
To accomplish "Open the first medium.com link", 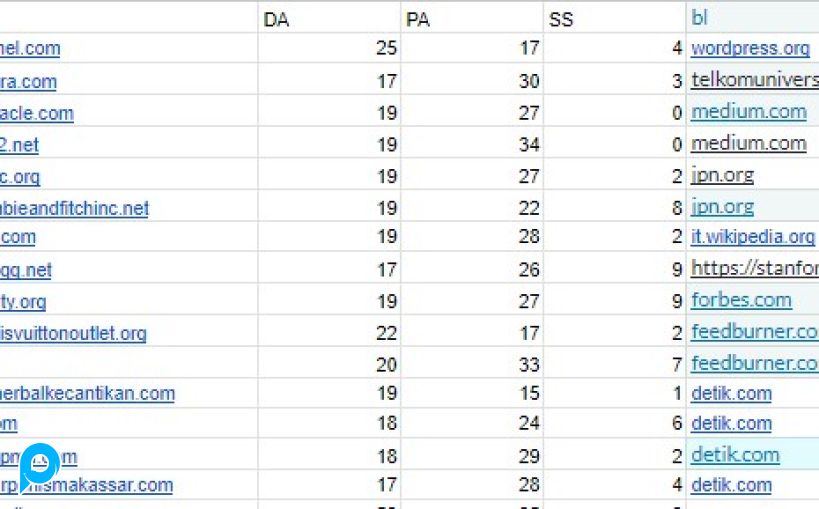I will (x=748, y=112).
